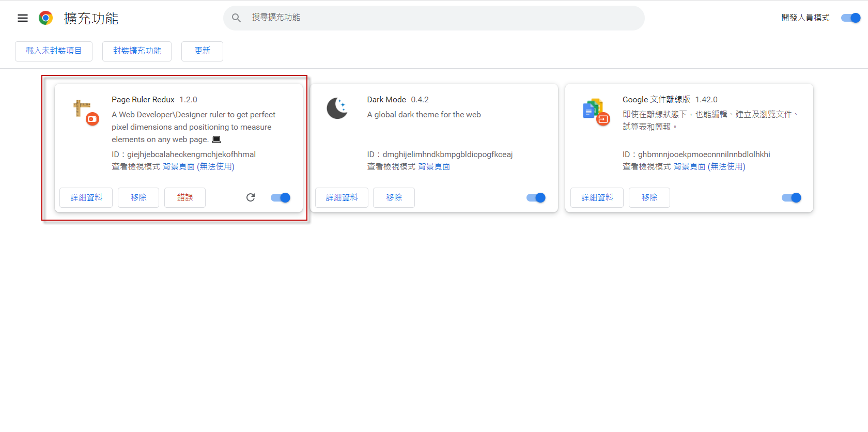868x432 pixels.
Task: Click the Page Ruler Redux title text
Action: 143,100
